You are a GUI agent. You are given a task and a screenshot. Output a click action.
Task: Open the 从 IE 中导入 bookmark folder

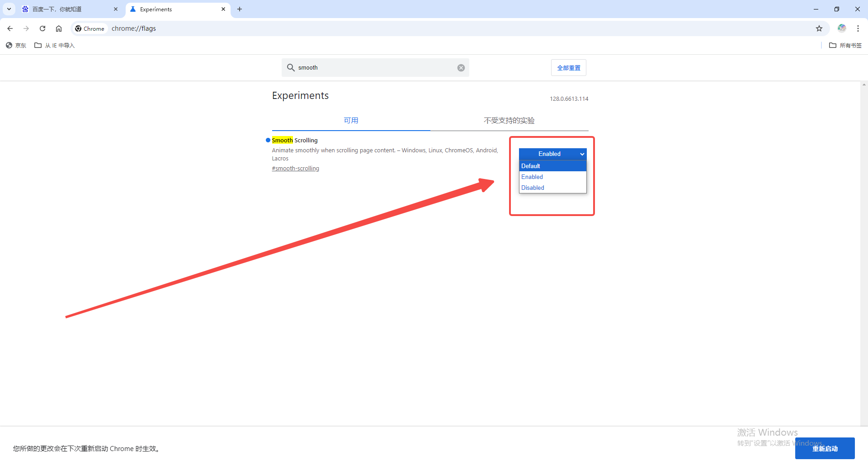tap(55, 45)
